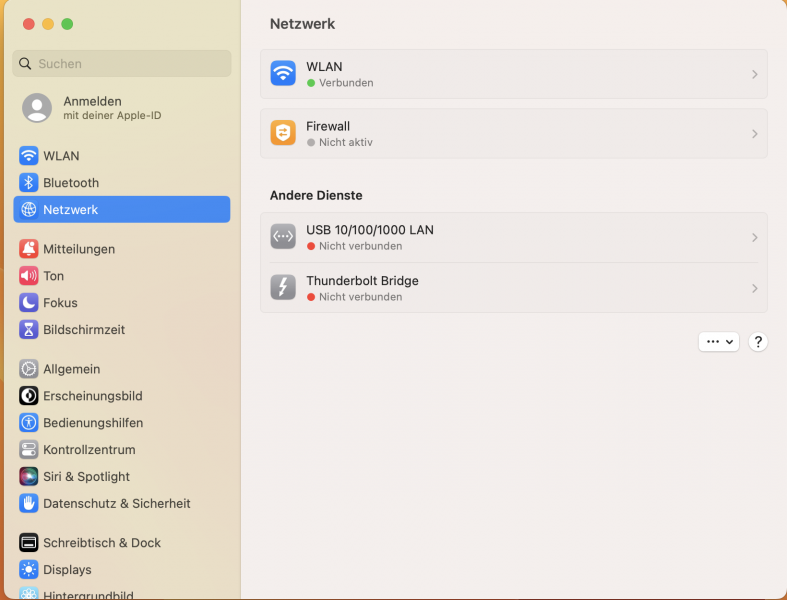Click the WLAN icon in the sidebar
The height and width of the screenshot is (600, 787).
click(x=29, y=156)
